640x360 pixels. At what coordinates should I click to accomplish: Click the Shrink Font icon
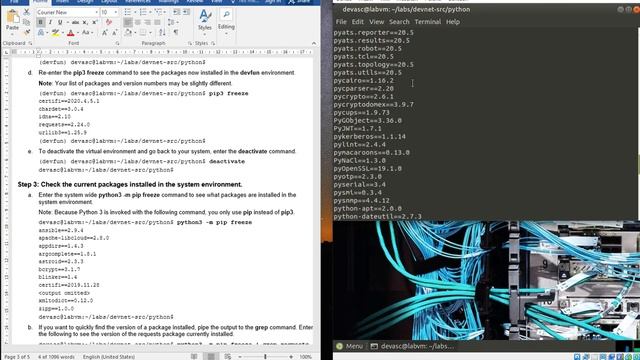tap(115, 33)
